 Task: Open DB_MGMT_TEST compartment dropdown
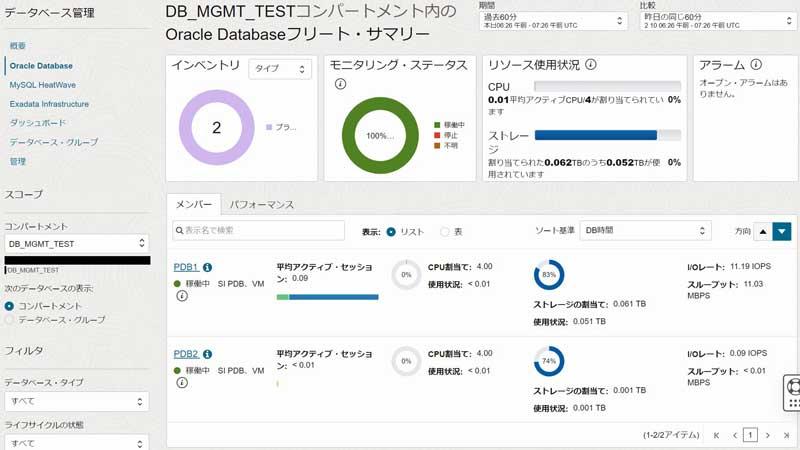coord(77,243)
